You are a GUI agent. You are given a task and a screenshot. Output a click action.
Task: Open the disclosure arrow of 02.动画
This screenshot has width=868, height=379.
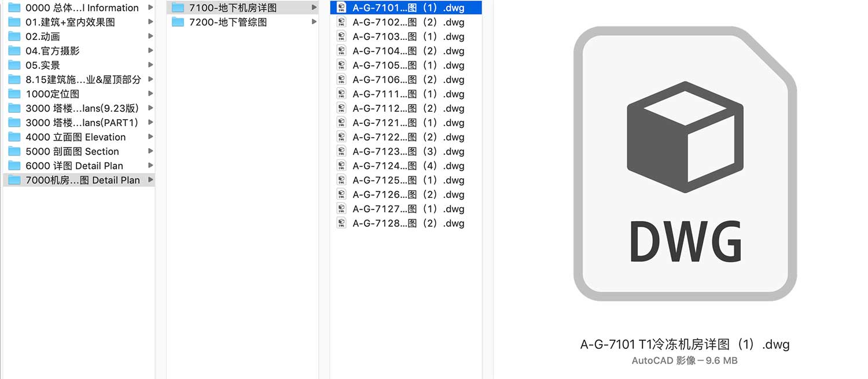[150, 36]
